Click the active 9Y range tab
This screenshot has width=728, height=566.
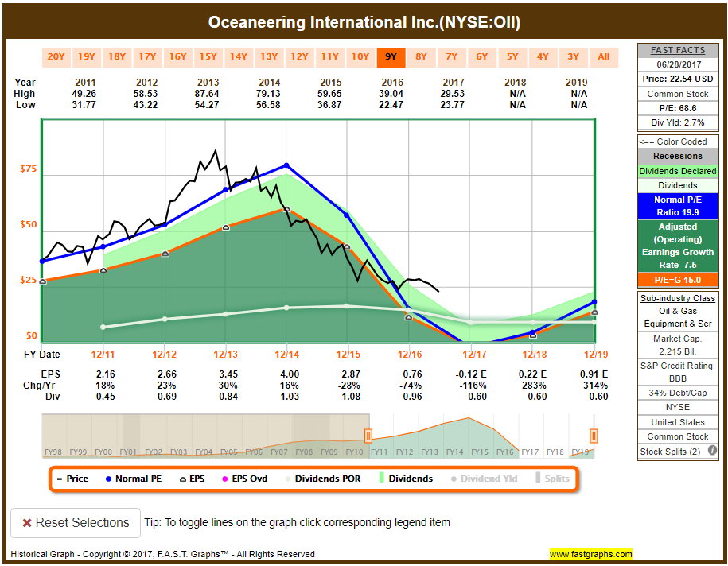pos(391,57)
